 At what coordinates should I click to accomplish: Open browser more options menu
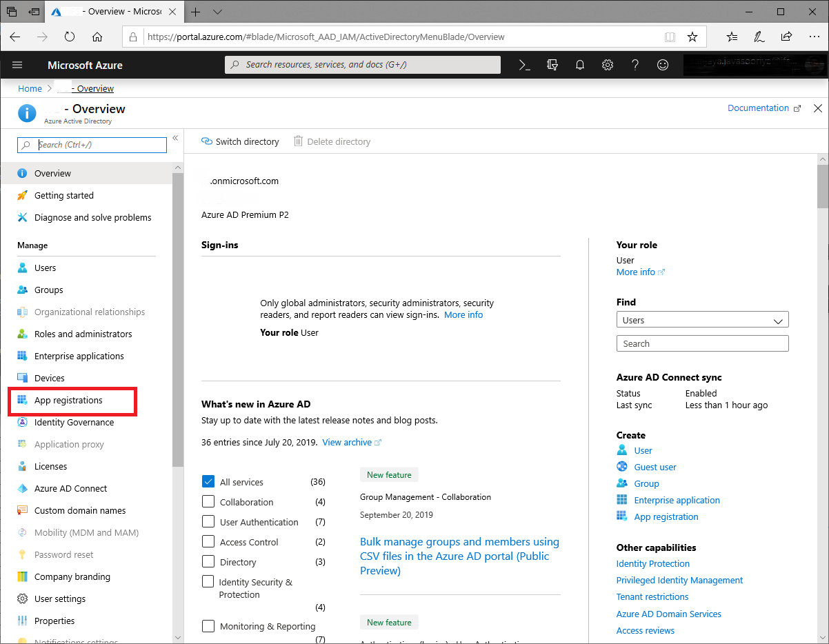(814, 37)
